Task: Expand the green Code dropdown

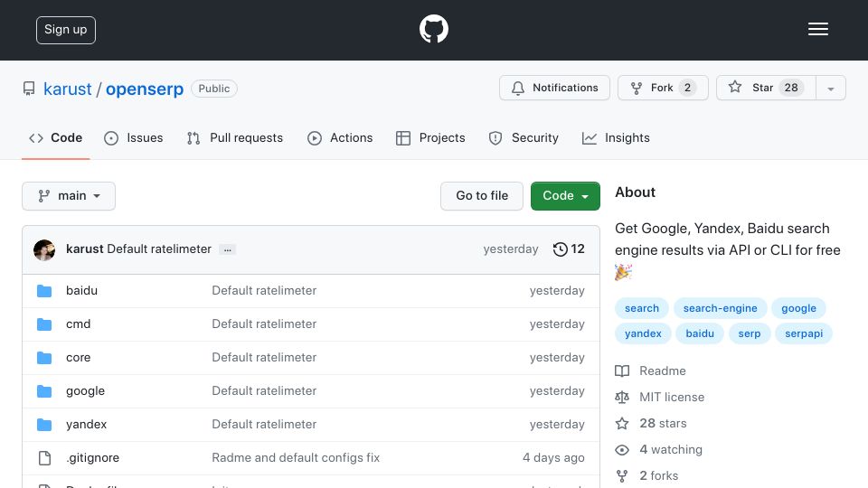Action: [x=565, y=196]
